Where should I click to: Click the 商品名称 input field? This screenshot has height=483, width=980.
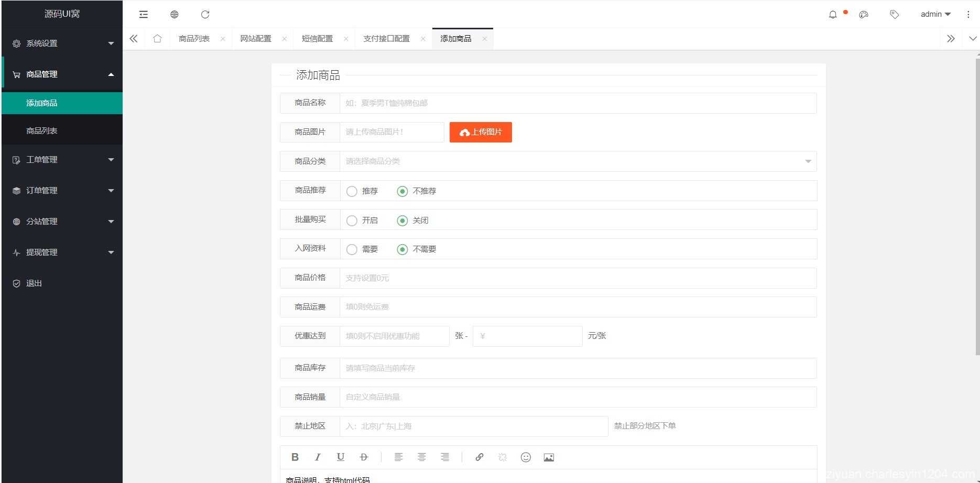(578, 103)
